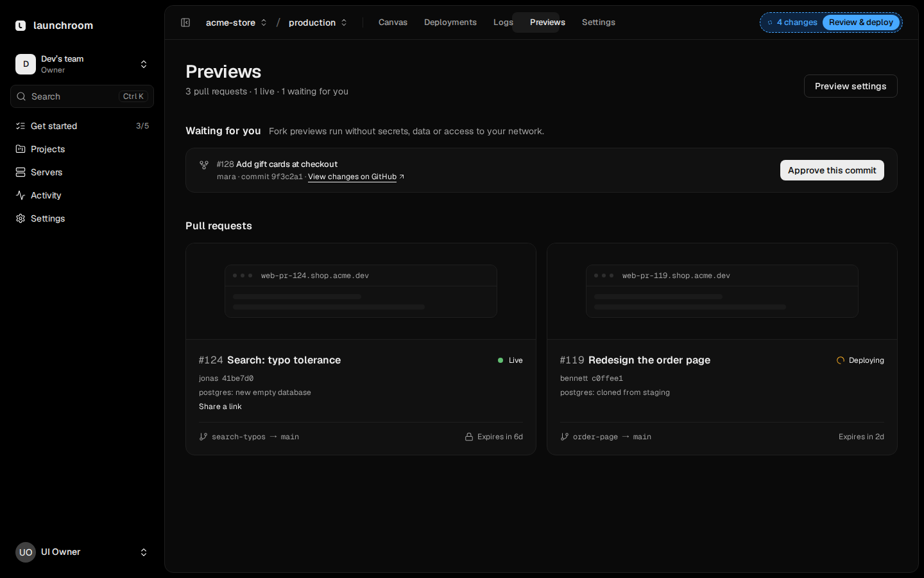This screenshot has width=924, height=578.
Task: Open Activity in the sidebar
Action: pyautogui.click(x=82, y=195)
